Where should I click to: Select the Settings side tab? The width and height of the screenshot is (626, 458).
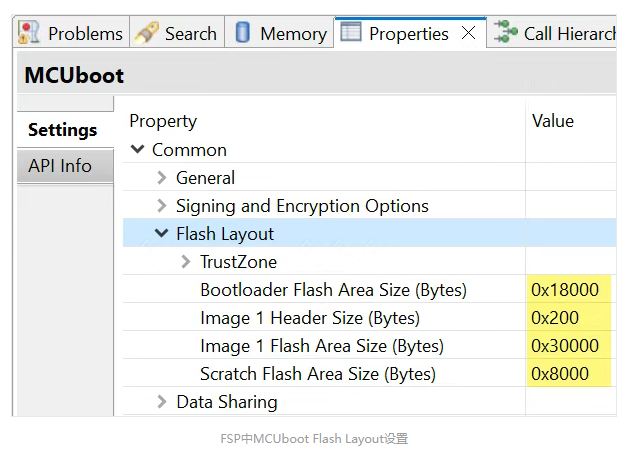65,130
